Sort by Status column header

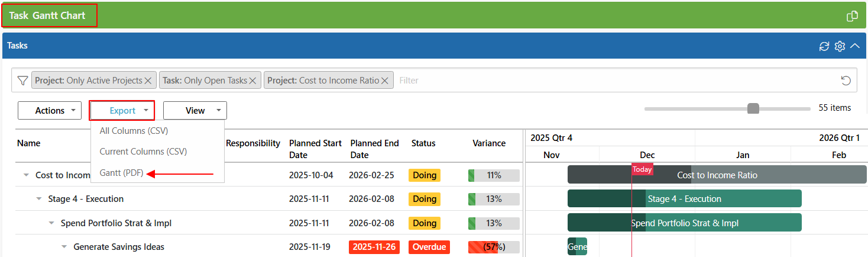[x=423, y=143]
